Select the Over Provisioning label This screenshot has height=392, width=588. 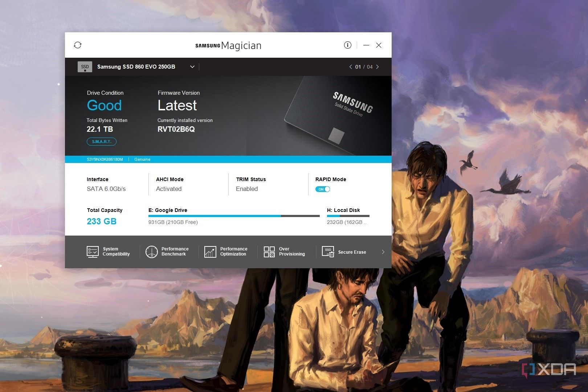(292, 252)
